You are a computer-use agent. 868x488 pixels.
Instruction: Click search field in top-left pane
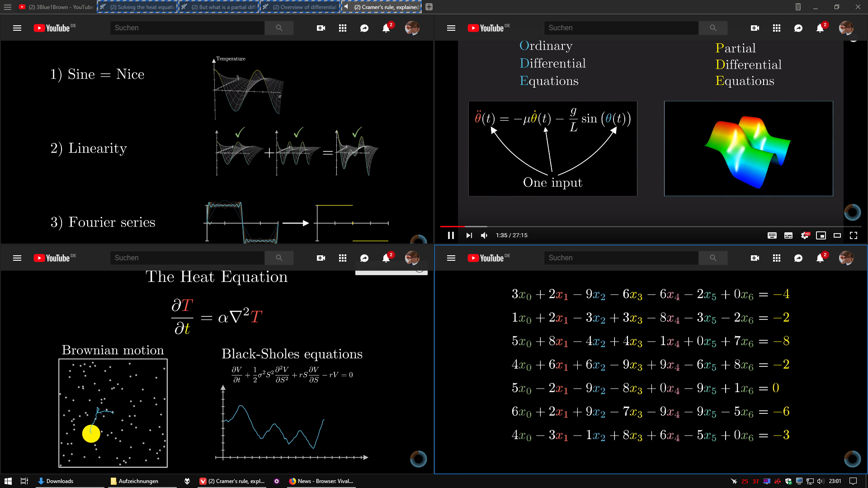point(187,28)
